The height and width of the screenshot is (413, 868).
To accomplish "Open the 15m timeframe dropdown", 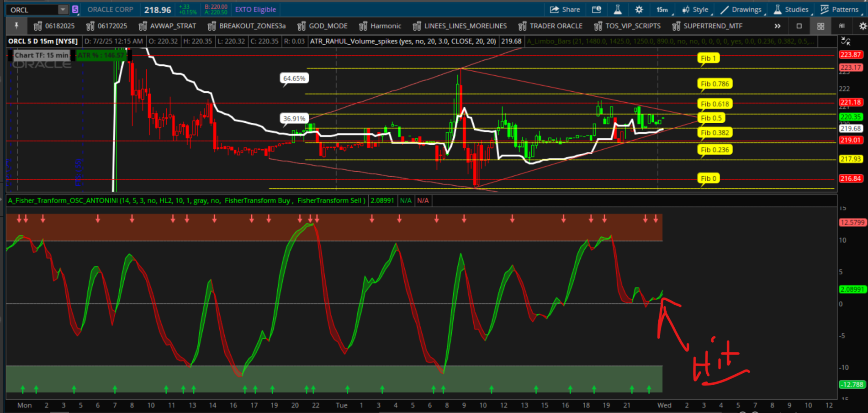I will pyautogui.click(x=663, y=10).
